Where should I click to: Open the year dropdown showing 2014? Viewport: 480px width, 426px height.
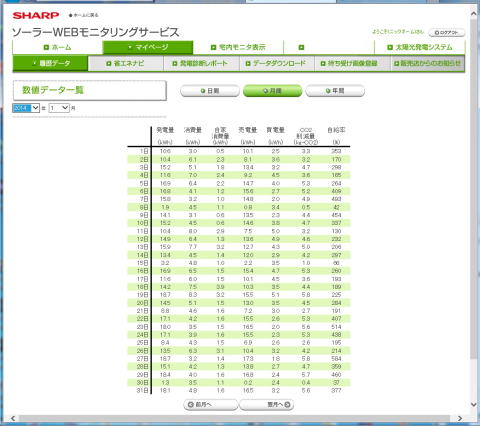click(26, 108)
